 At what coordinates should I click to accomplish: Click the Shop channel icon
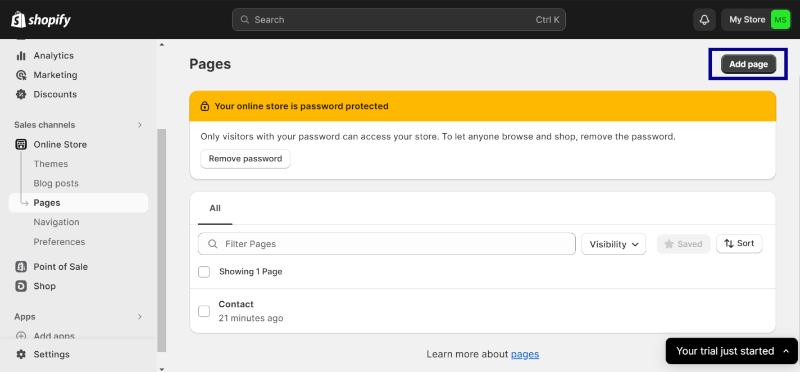21,286
